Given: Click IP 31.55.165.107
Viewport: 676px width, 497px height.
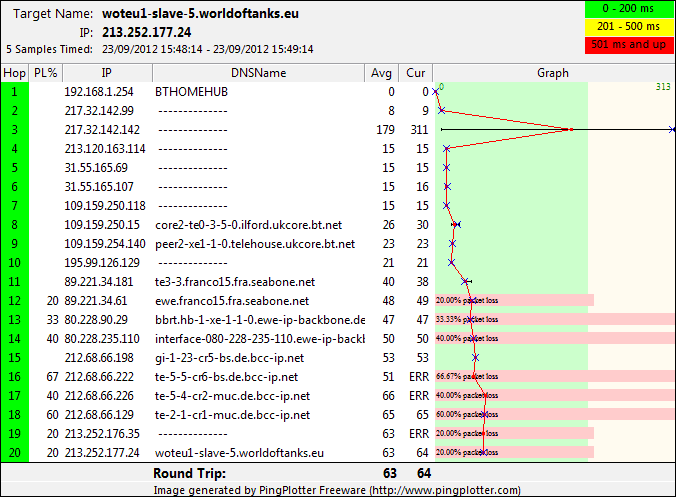Looking at the screenshot, I should click(99, 187).
